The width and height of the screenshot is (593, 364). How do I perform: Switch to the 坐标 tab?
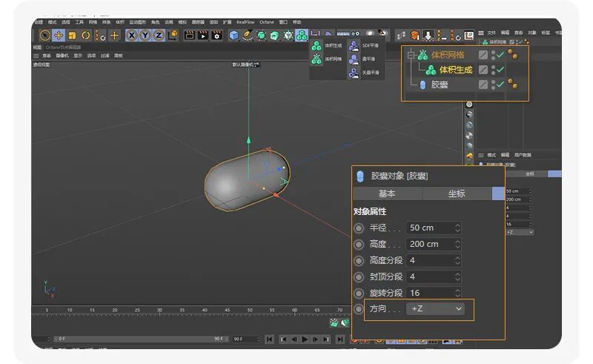coord(457,193)
